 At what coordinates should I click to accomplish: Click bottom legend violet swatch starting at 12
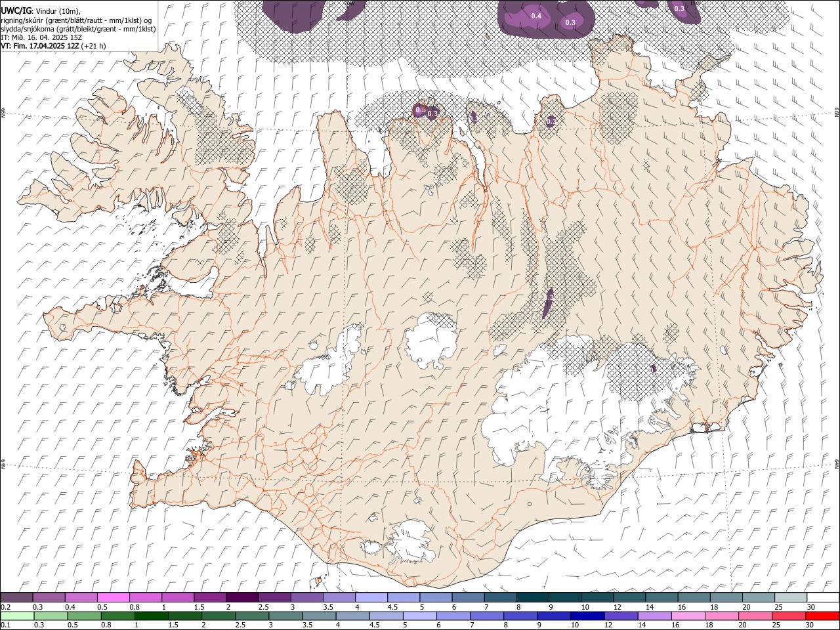621,616
